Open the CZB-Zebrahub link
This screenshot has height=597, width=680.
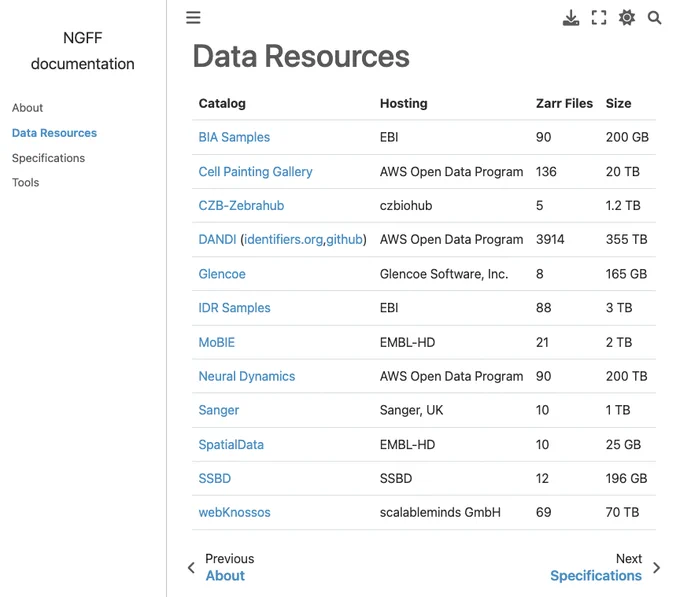tap(241, 206)
